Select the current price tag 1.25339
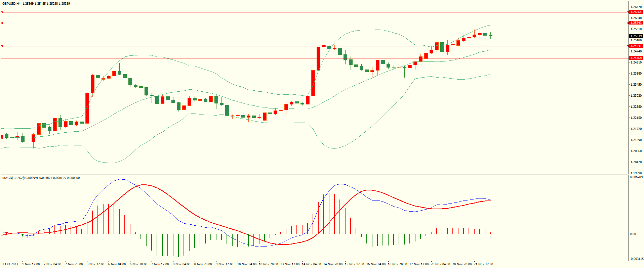644x268 pixels. [x=636, y=36]
